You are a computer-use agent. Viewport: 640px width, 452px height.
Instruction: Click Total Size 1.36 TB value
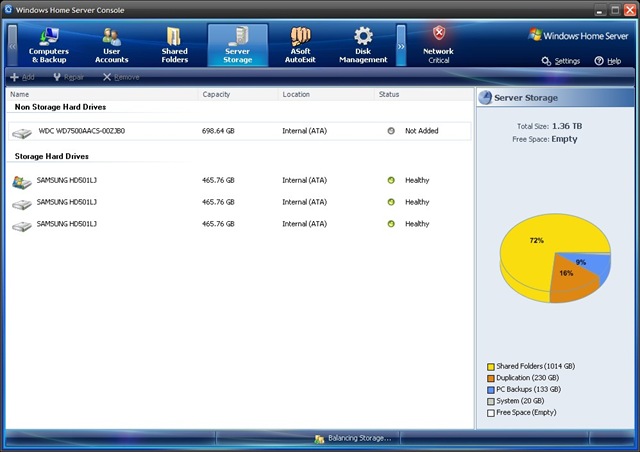click(567, 126)
